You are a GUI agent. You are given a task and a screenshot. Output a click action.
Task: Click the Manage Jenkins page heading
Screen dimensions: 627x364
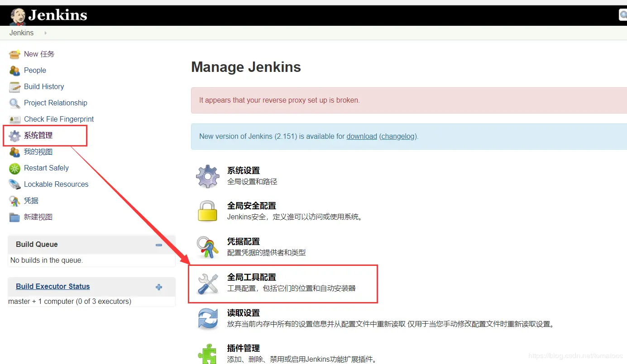[246, 67]
